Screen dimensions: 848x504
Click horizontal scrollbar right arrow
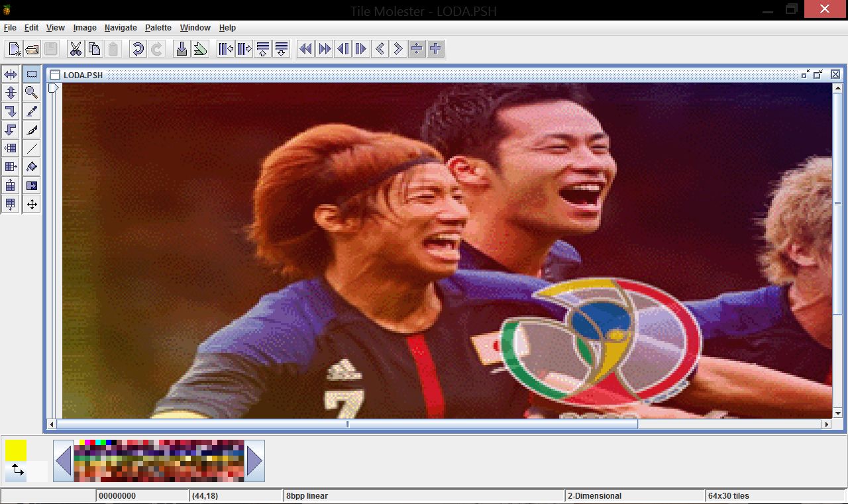(826, 425)
